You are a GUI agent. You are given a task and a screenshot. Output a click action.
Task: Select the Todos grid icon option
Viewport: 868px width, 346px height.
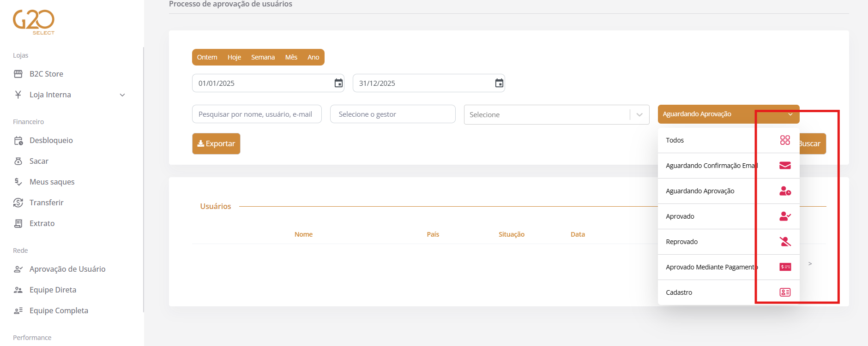785,140
